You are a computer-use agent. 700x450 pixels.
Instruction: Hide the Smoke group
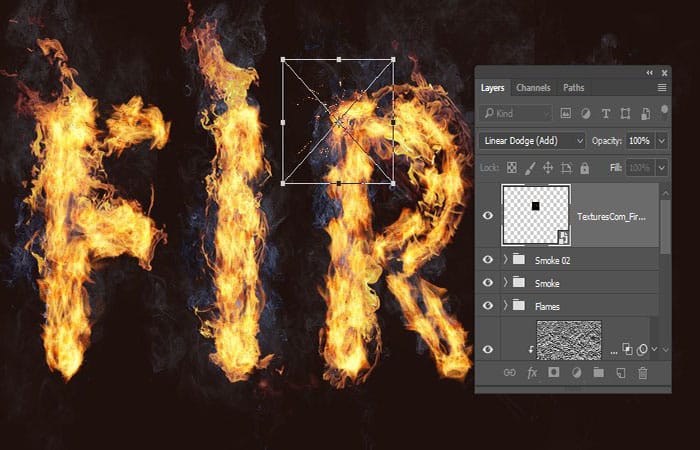pos(488,283)
